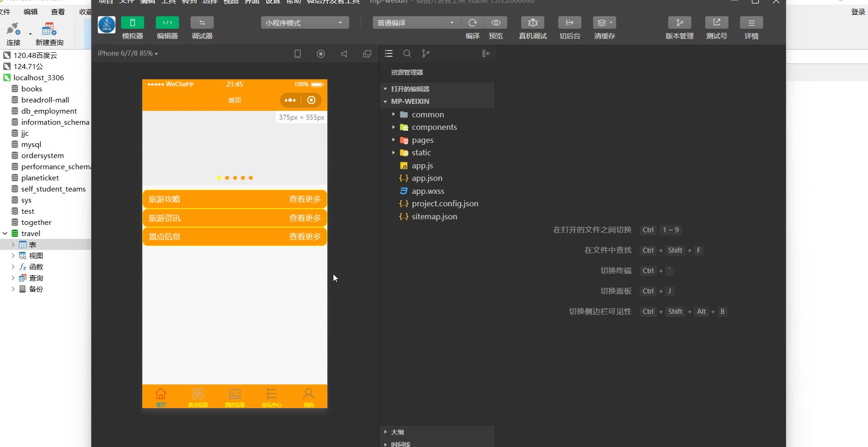Click the mute sound icon in the simulator bar
This screenshot has width=868, height=447.
tap(344, 54)
